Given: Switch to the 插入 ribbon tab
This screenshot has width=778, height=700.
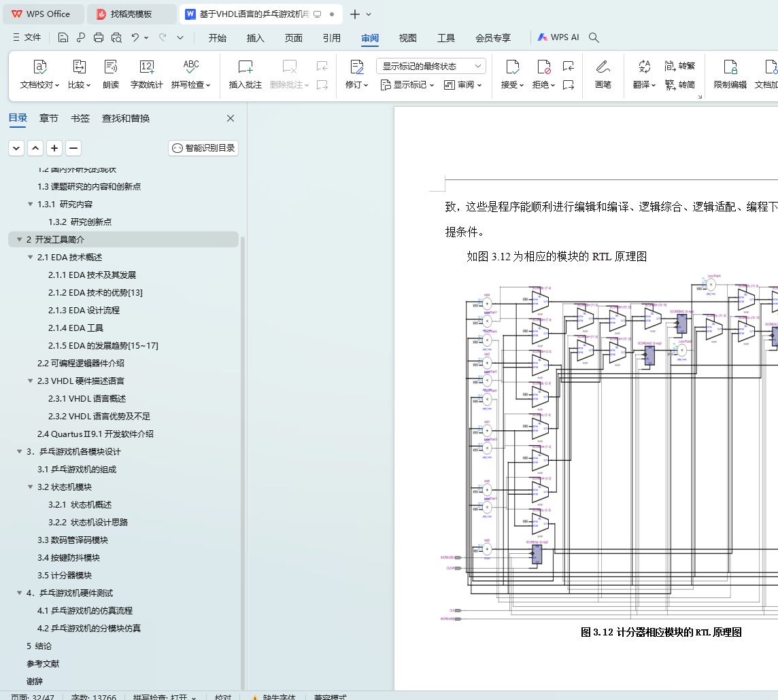Looking at the screenshot, I should click(256, 37).
